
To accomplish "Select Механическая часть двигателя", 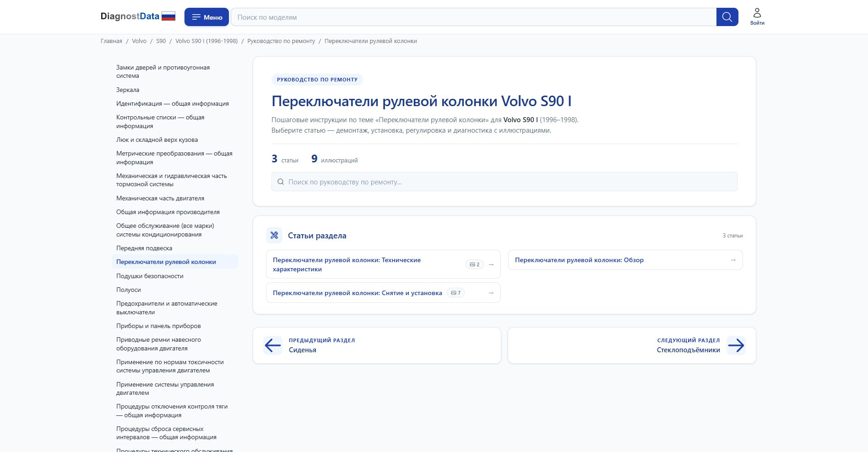I will (x=174, y=198).
